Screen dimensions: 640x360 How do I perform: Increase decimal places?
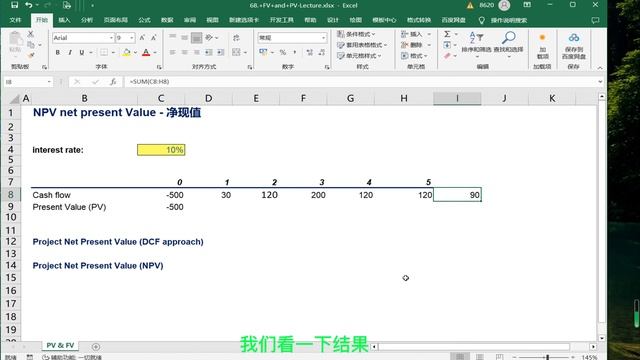[309, 52]
